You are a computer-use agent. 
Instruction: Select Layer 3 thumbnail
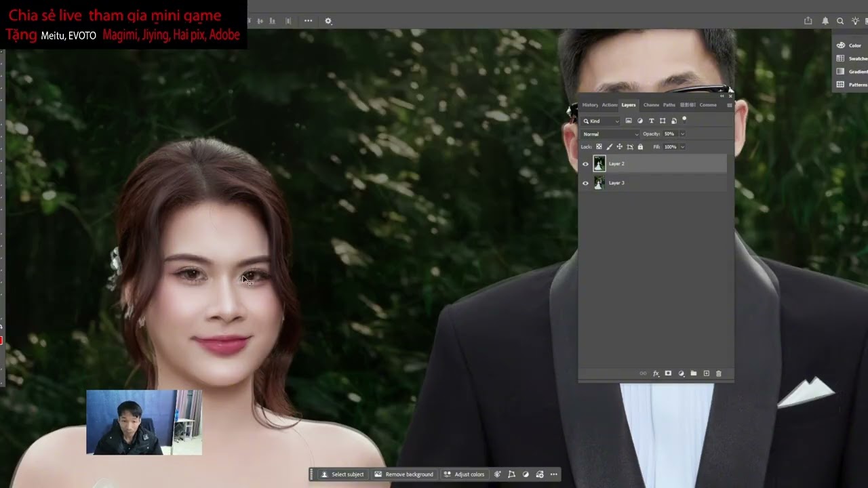pos(599,183)
